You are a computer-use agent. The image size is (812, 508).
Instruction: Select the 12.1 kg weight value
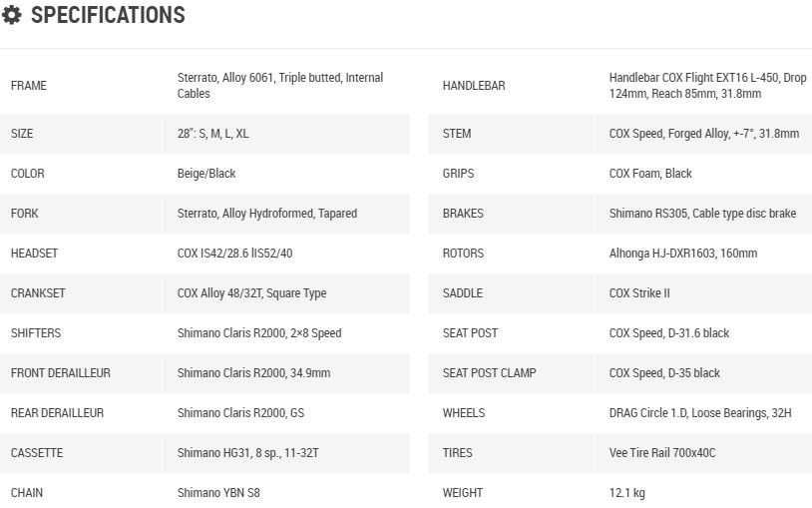click(627, 493)
